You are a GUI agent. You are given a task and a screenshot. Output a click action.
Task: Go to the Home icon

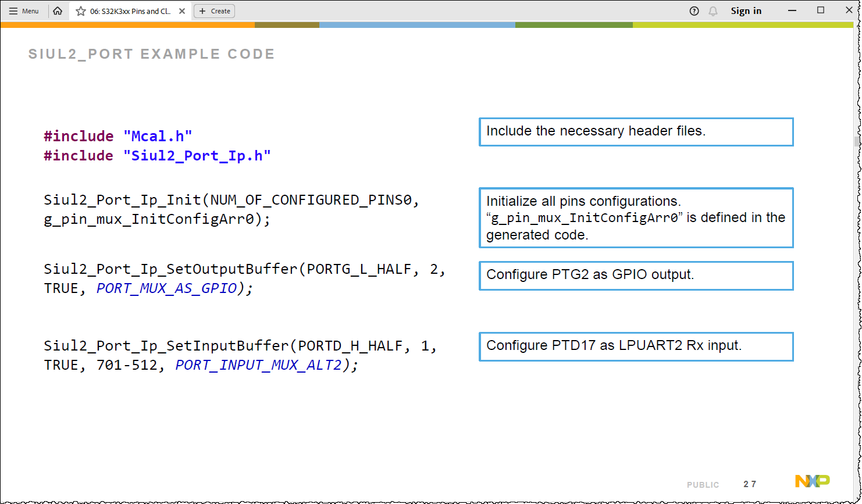pos(58,11)
